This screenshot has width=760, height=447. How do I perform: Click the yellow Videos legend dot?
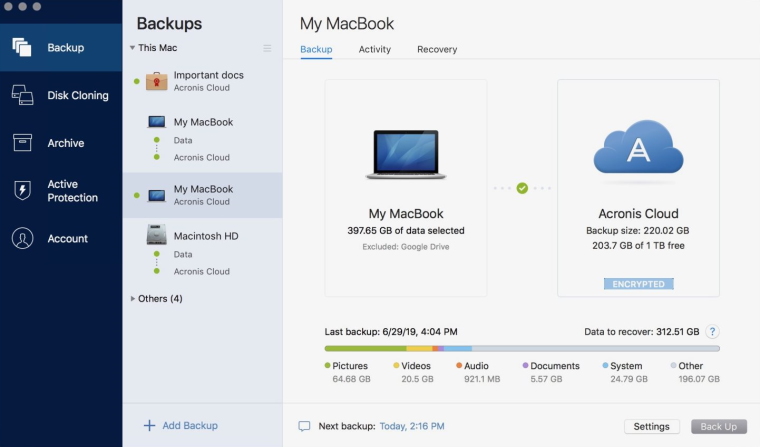[396, 366]
